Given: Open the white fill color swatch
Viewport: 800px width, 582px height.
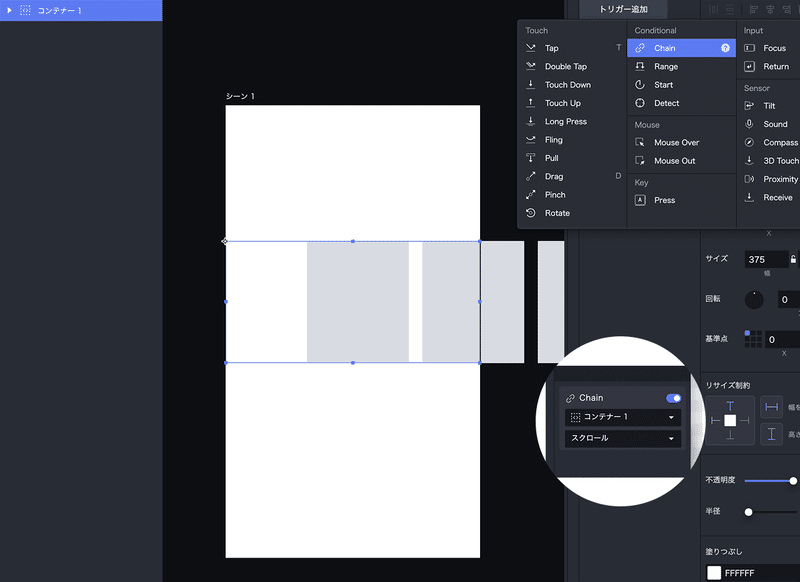Looking at the screenshot, I should point(714,573).
